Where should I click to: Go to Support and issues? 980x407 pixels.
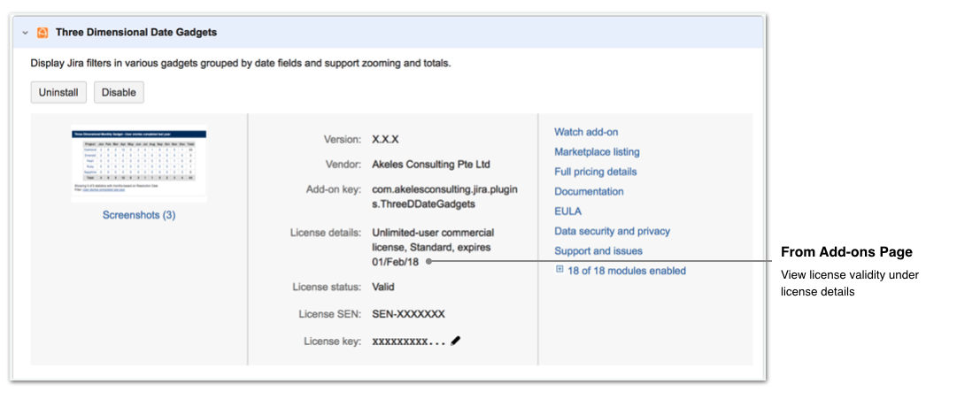598,251
